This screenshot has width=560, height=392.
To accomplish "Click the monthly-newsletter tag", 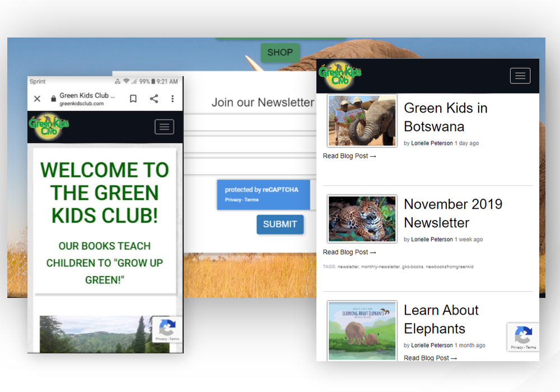I will point(380,267).
